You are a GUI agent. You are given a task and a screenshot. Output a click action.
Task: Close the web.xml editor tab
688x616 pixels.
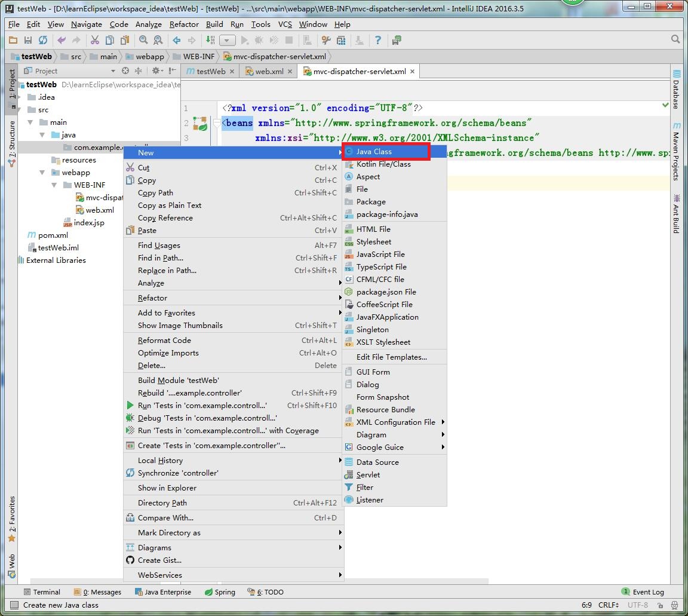click(290, 71)
